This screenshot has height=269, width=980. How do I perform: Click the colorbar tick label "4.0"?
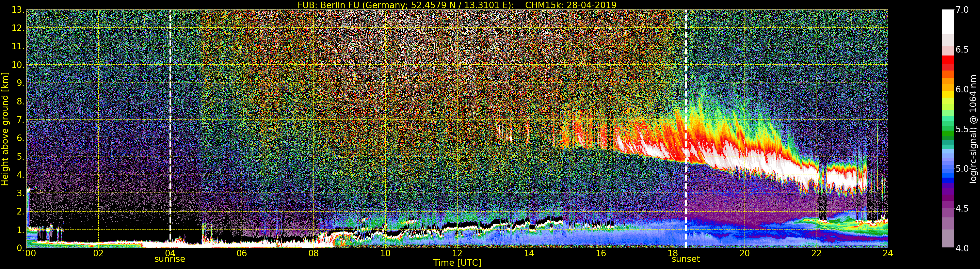tap(962, 248)
